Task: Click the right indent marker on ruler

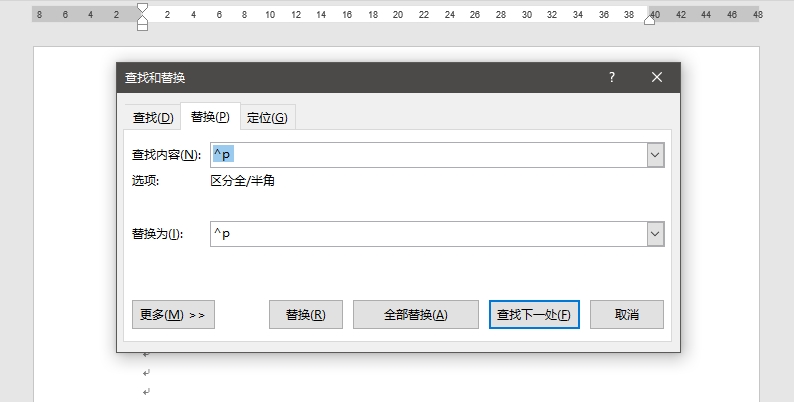Action: point(650,18)
